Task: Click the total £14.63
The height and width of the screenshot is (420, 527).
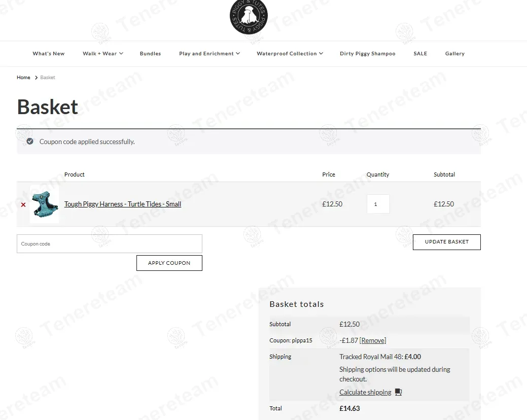Action: (x=349, y=408)
